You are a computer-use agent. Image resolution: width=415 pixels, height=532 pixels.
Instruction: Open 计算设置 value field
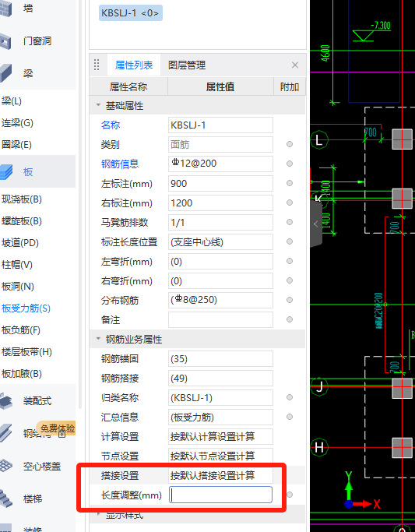click(220, 437)
